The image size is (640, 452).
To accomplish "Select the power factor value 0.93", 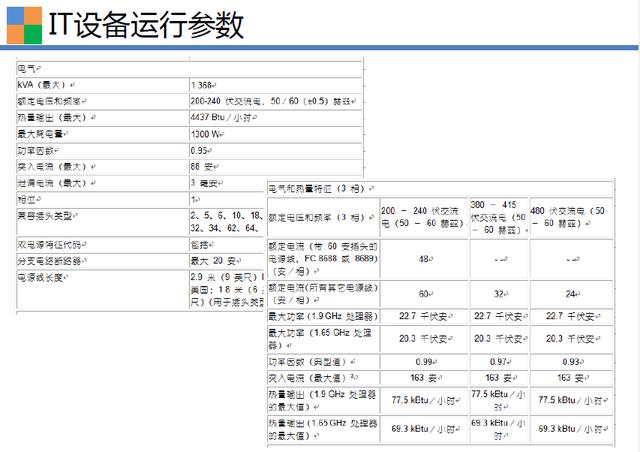I will tap(571, 360).
